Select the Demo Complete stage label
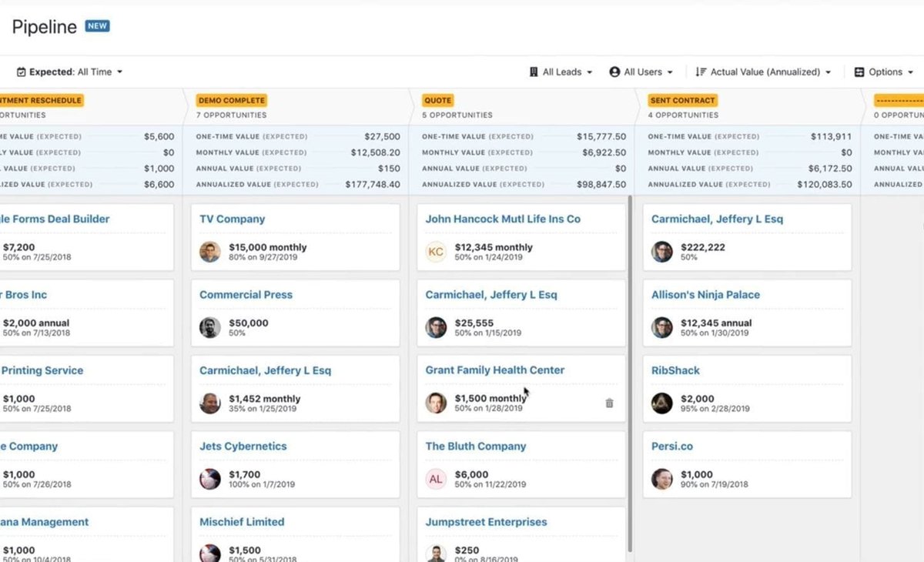Viewport: 924px width, 562px height. coord(232,100)
